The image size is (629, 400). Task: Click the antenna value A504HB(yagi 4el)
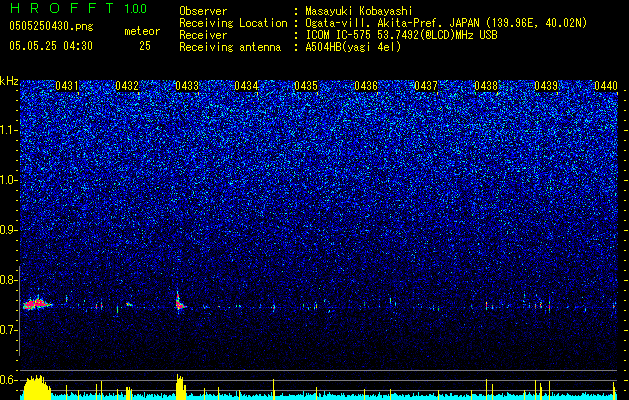pos(353,47)
